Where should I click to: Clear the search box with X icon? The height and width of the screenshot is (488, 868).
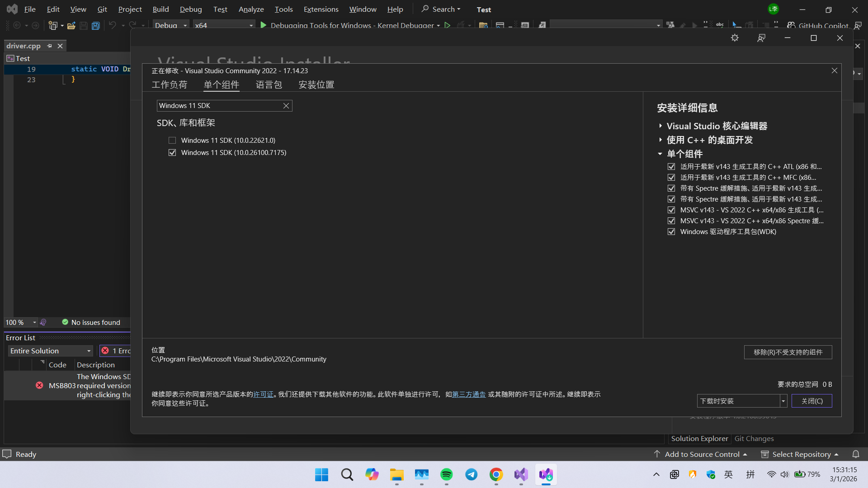coord(286,106)
